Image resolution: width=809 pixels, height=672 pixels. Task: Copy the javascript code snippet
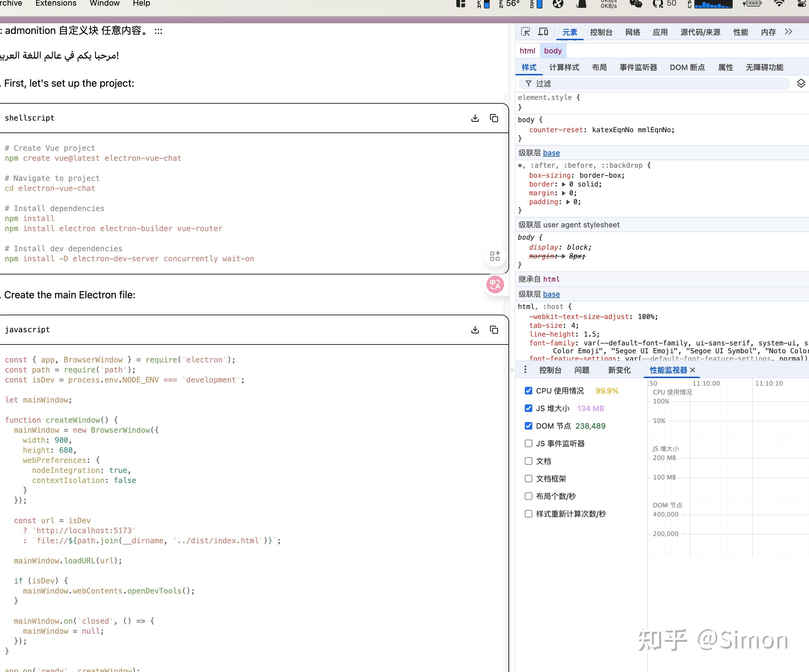493,330
